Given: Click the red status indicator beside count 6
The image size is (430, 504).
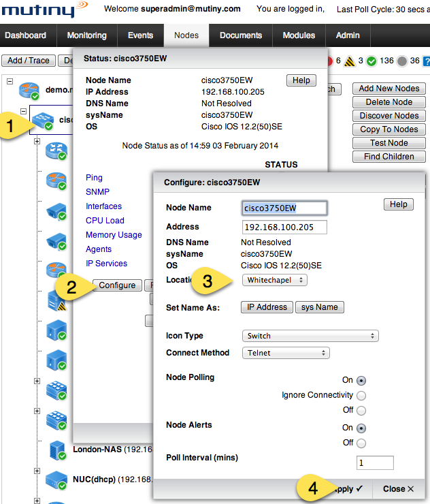Looking at the screenshot, I should pos(330,61).
